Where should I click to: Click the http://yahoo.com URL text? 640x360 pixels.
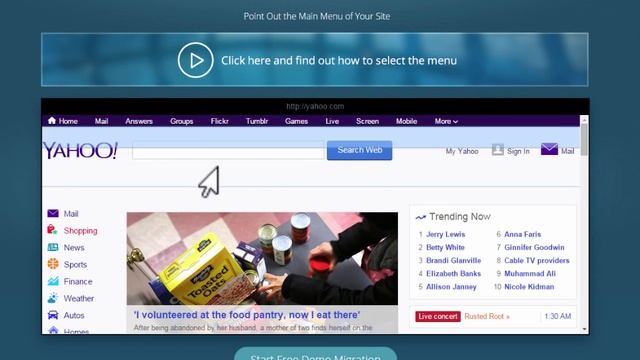[x=315, y=106]
